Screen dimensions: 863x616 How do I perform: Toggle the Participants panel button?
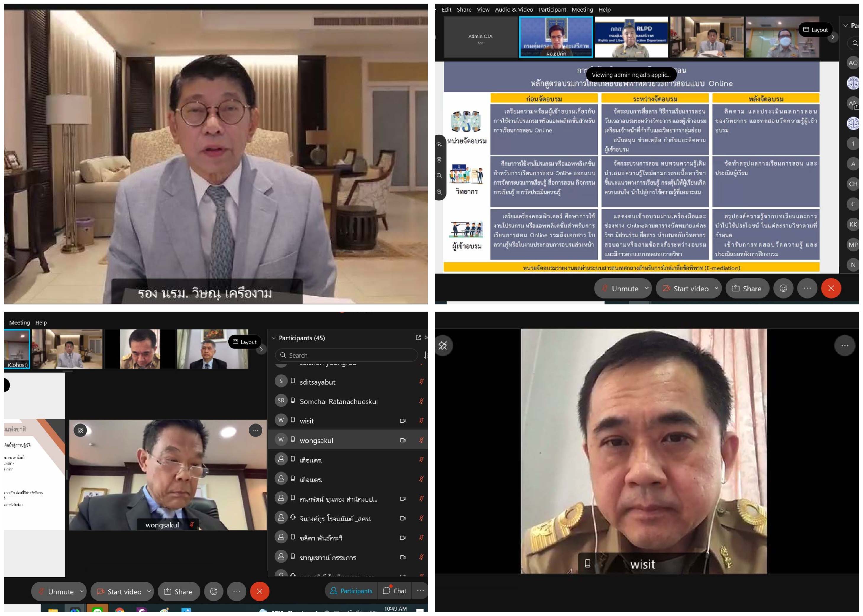click(351, 591)
